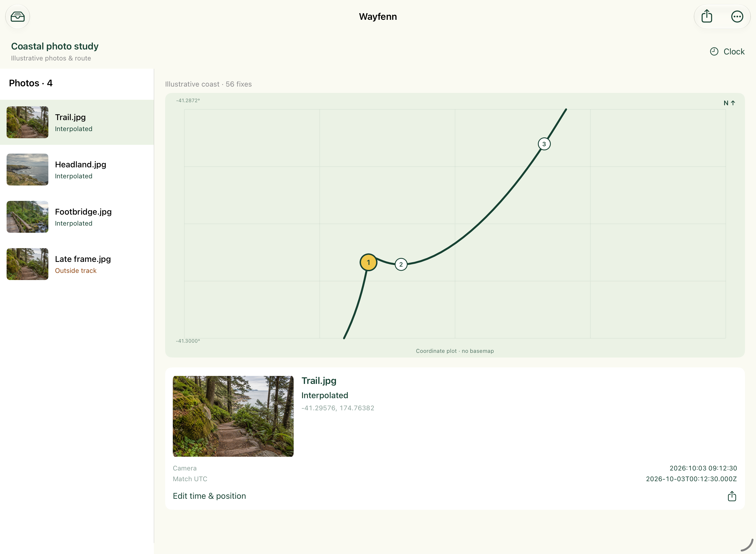Viewport: 756px width, 554px height.
Task: Click the Coastal photo study title
Action: click(55, 46)
